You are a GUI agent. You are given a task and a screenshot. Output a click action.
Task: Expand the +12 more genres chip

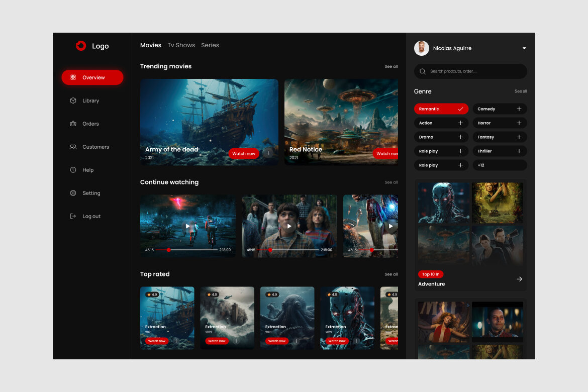pos(500,165)
